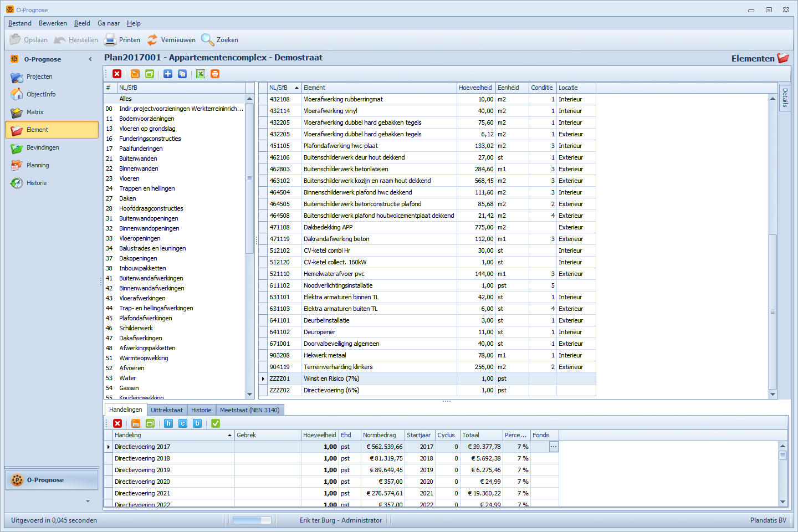Image resolution: width=798 pixels, height=532 pixels.
Task: Click the blue 'b' icon in Handelingen toolbar
Action: (x=197, y=423)
